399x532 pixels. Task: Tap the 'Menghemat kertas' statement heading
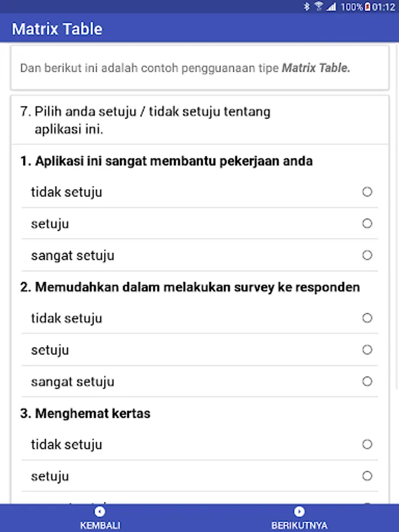click(86, 413)
